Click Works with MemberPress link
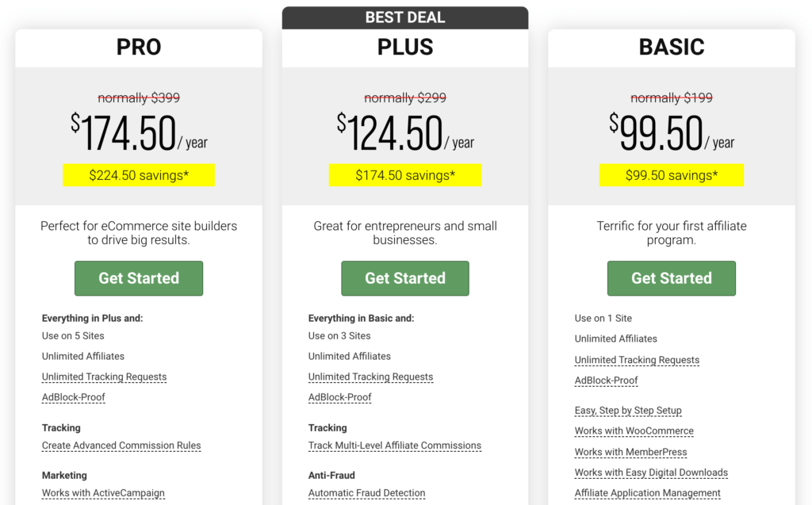 coord(630,452)
